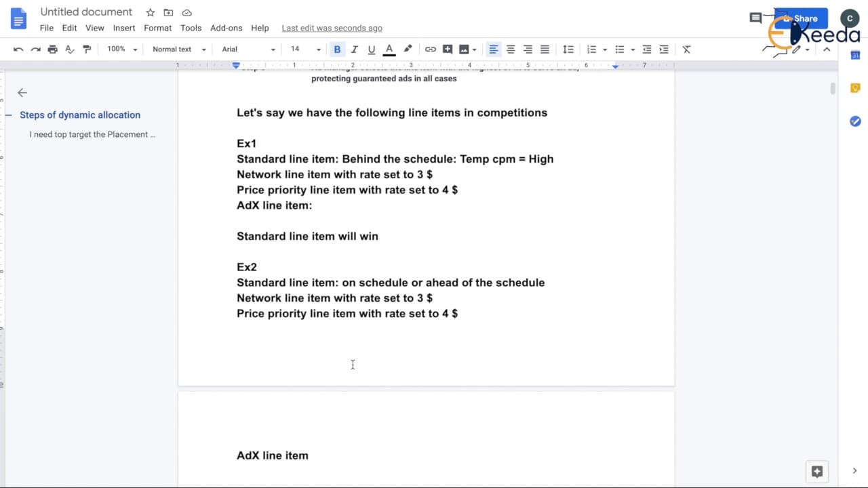
Task: Click the Undo icon in toolbar
Action: (x=18, y=49)
